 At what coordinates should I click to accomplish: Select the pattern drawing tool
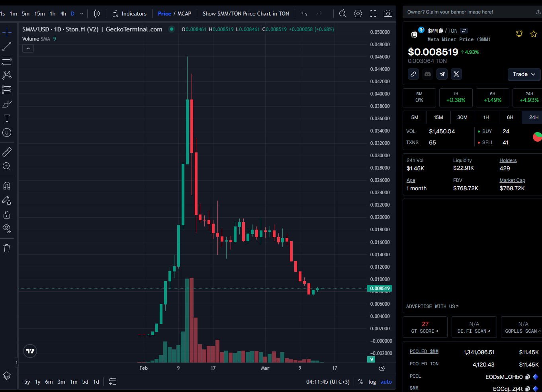(7, 75)
